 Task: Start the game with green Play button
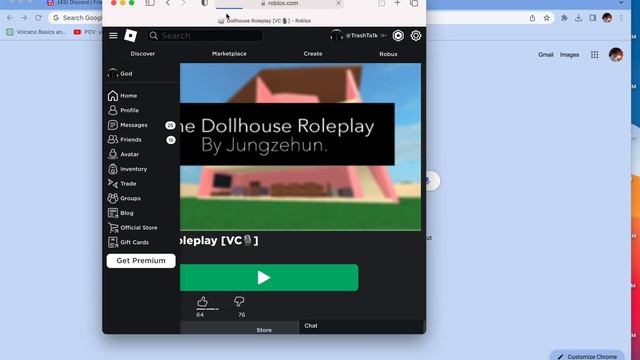click(x=269, y=278)
